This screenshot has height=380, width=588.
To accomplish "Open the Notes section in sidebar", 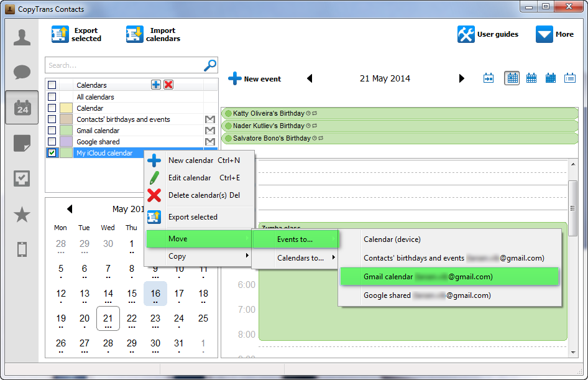I will [22, 143].
